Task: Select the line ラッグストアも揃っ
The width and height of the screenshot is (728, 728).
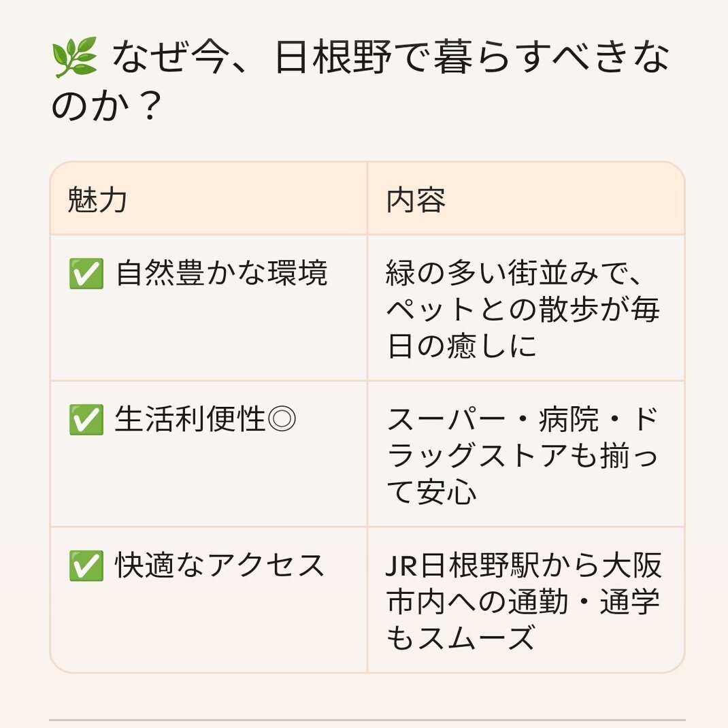Action: coord(523,455)
